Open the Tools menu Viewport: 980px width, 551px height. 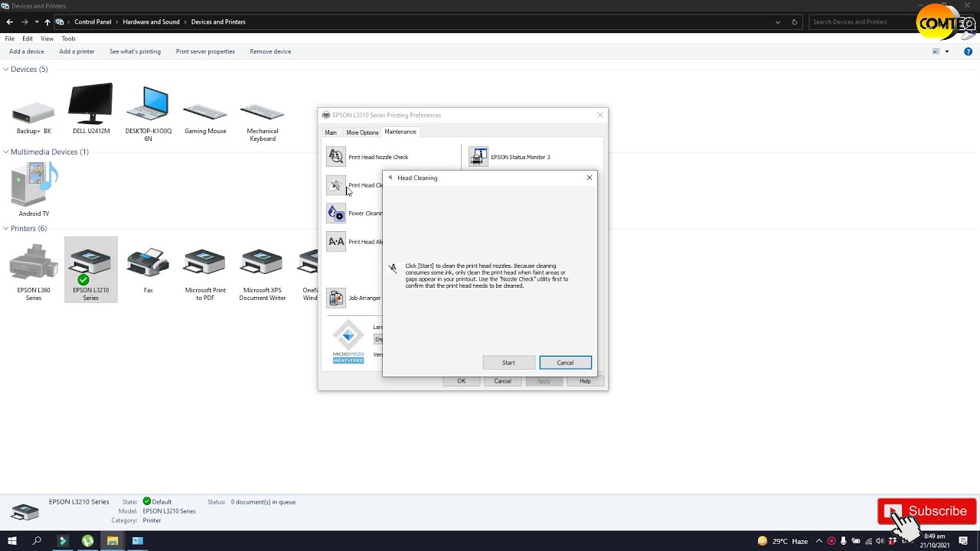(x=69, y=38)
